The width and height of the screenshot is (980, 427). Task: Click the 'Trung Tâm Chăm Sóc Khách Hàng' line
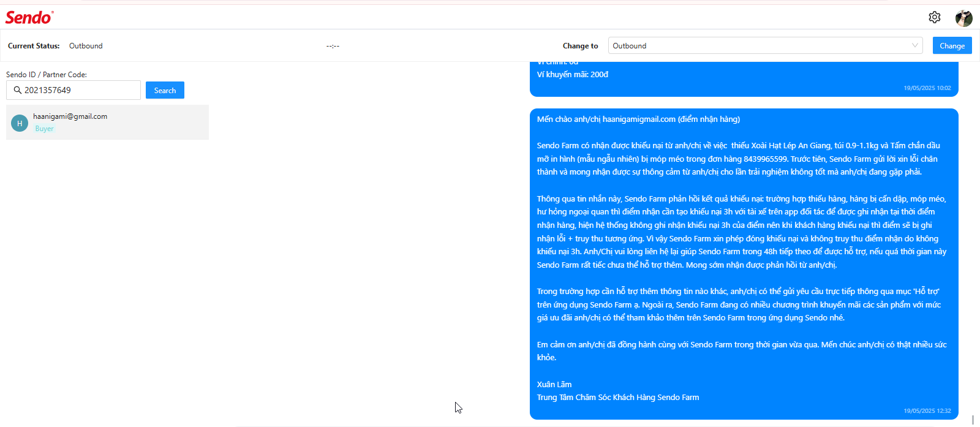coord(618,398)
